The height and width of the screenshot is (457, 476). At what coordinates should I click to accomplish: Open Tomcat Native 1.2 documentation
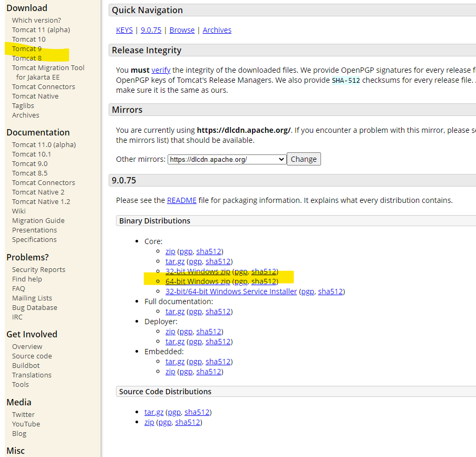41,201
